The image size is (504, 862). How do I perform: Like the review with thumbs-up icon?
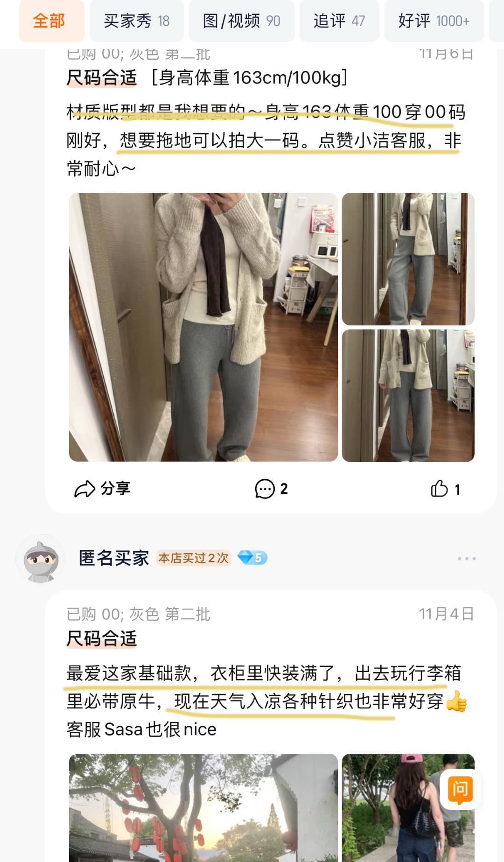tap(439, 489)
